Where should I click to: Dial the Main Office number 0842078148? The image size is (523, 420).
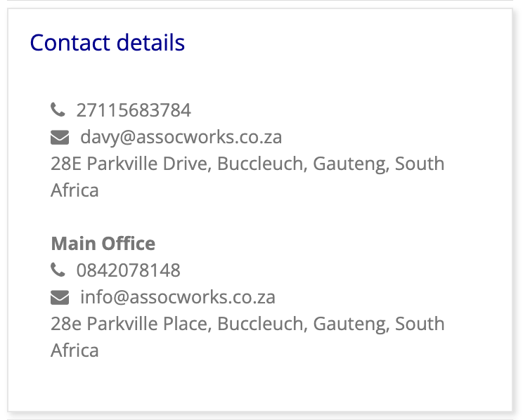click(129, 270)
